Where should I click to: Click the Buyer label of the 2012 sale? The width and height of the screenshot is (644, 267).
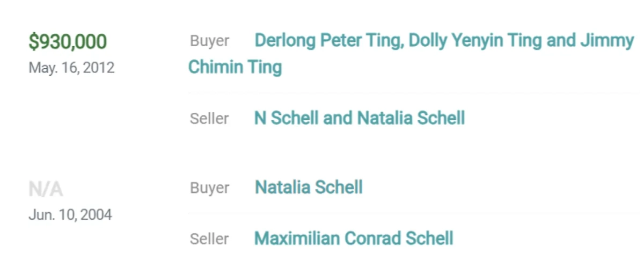(209, 41)
